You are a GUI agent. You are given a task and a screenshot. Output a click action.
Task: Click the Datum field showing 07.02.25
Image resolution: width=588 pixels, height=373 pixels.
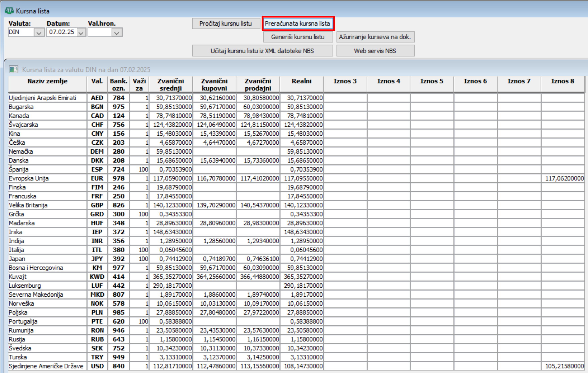click(62, 32)
